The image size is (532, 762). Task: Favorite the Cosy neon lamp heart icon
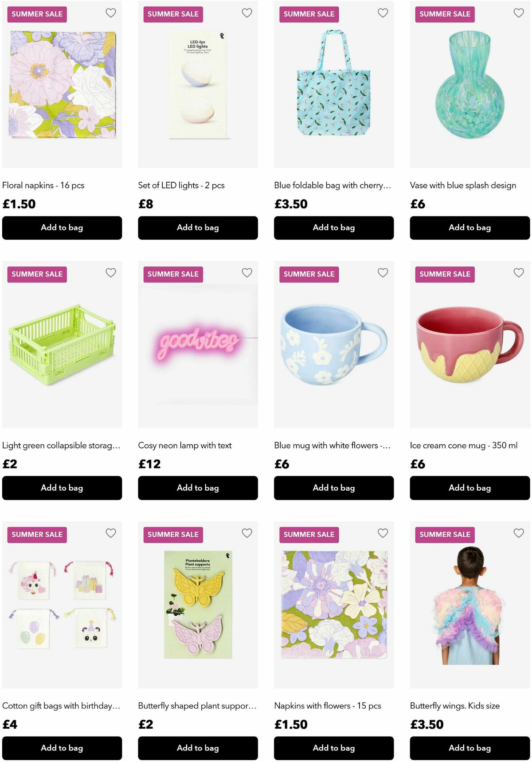pos(247,273)
